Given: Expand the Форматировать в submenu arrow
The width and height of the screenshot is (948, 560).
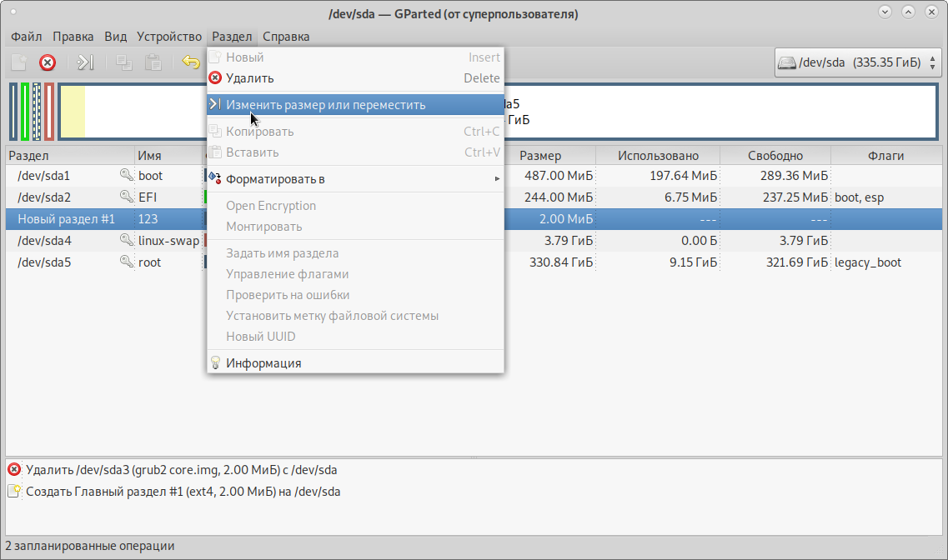Looking at the screenshot, I should (497, 179).
